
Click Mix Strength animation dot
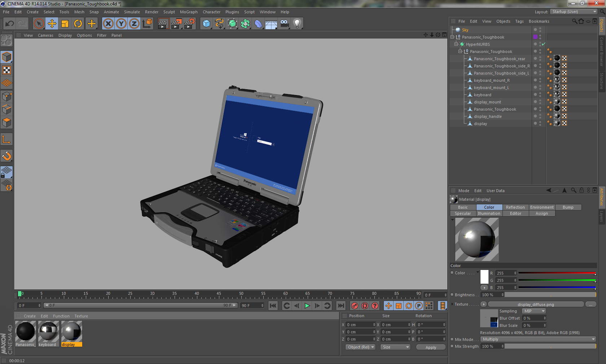pyautogui.click(x=452, y=346)
